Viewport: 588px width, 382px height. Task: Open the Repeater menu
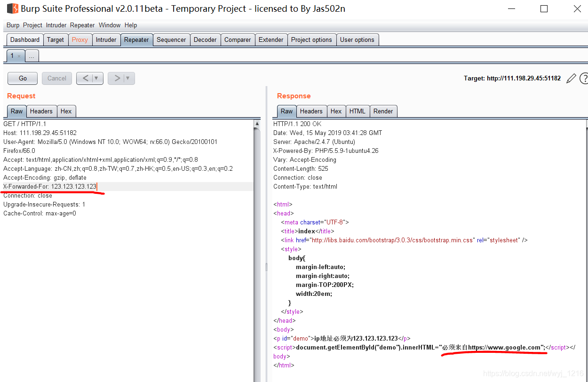(x=83, y=25)
